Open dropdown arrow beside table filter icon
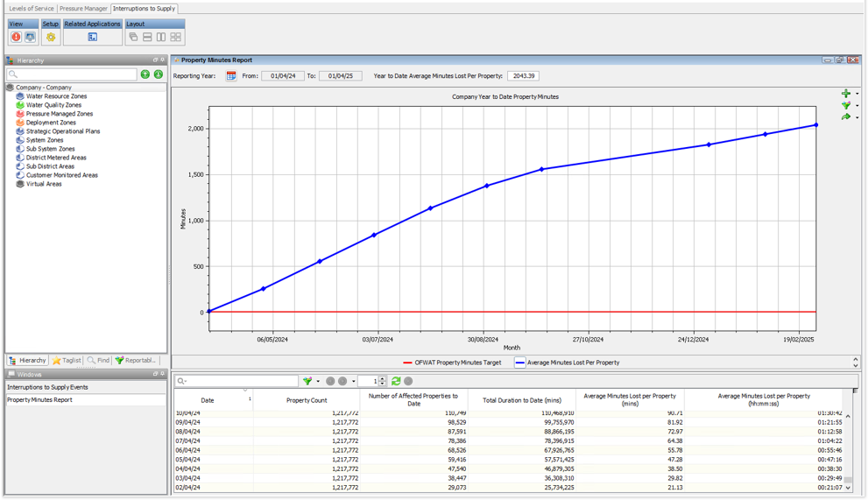 click(x=318, y=382)
